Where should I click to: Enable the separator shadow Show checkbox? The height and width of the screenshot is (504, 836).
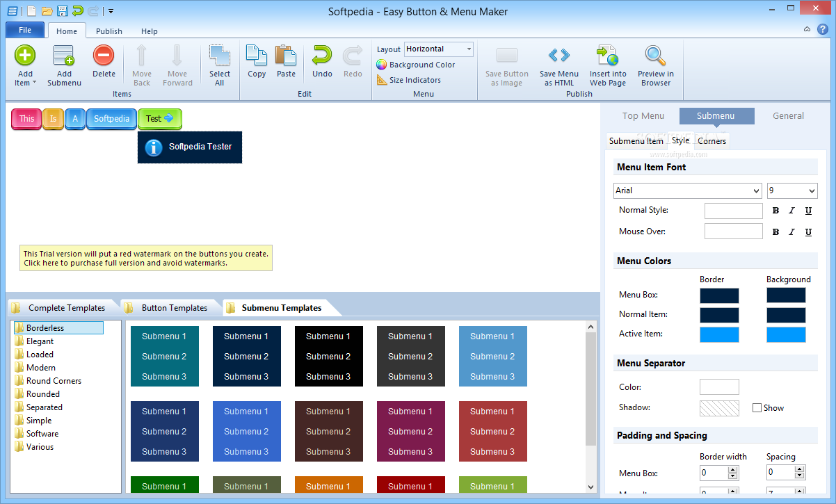coord(757,408)
